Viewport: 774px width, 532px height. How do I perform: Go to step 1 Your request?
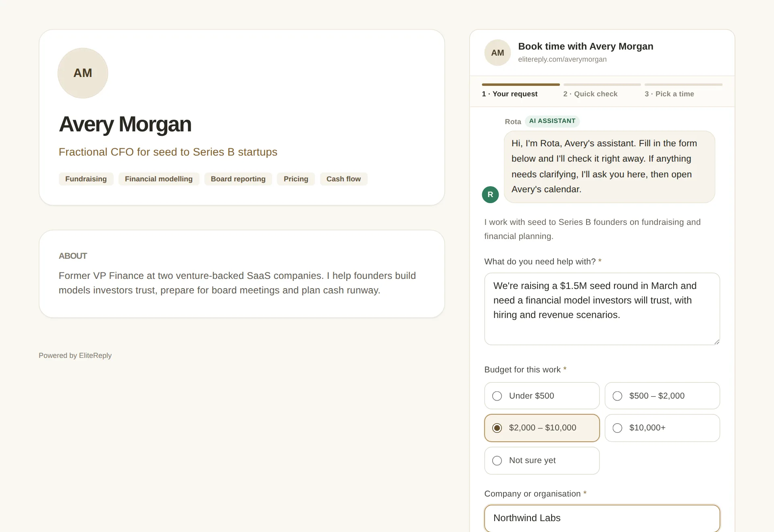click(x=520, y=91)
